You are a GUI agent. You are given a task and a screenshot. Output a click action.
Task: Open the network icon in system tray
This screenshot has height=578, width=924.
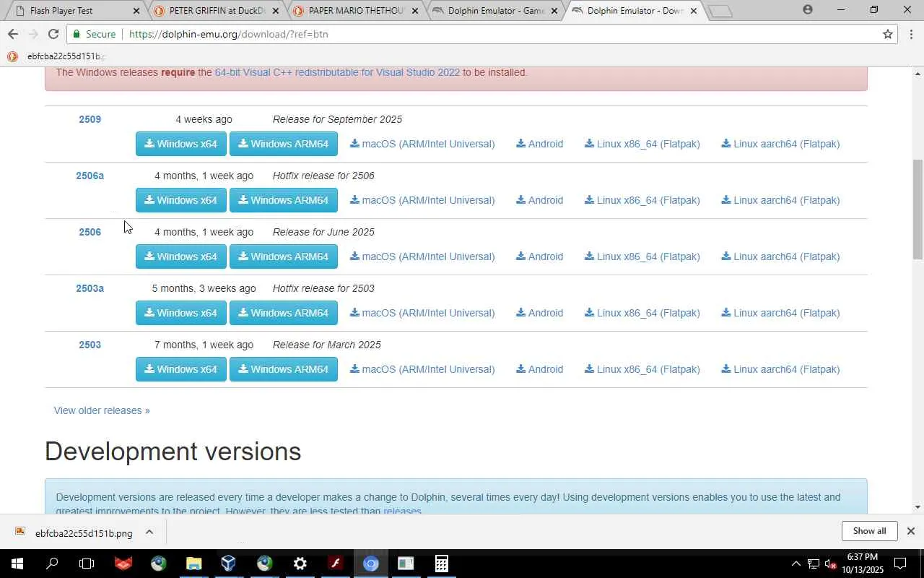click(x=814, y=564)
